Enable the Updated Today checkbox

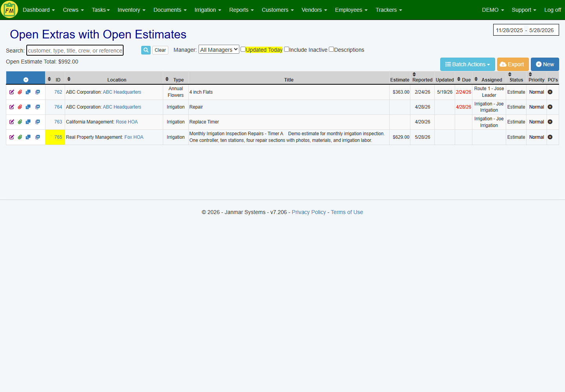coord(243,49)
